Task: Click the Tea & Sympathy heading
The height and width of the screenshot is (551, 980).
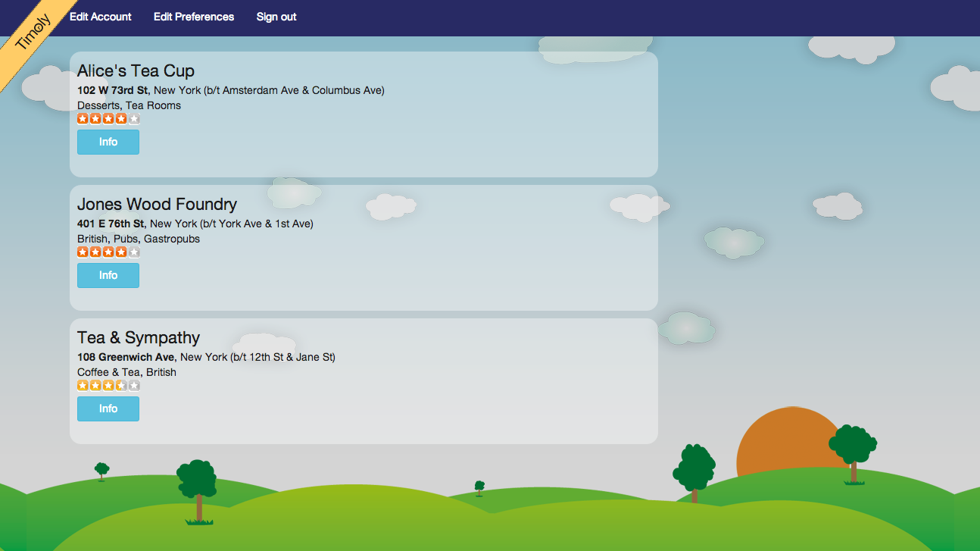Action: (139, 338)
